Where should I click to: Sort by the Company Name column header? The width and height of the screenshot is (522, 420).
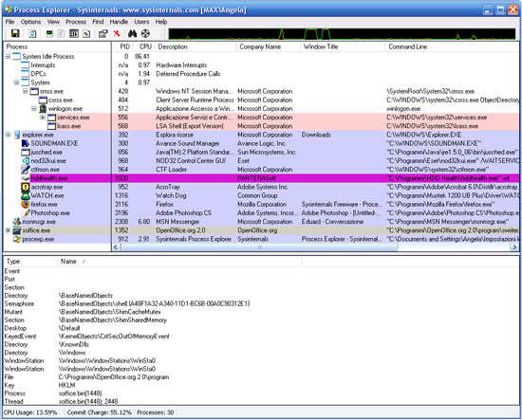tap(268, 46)
